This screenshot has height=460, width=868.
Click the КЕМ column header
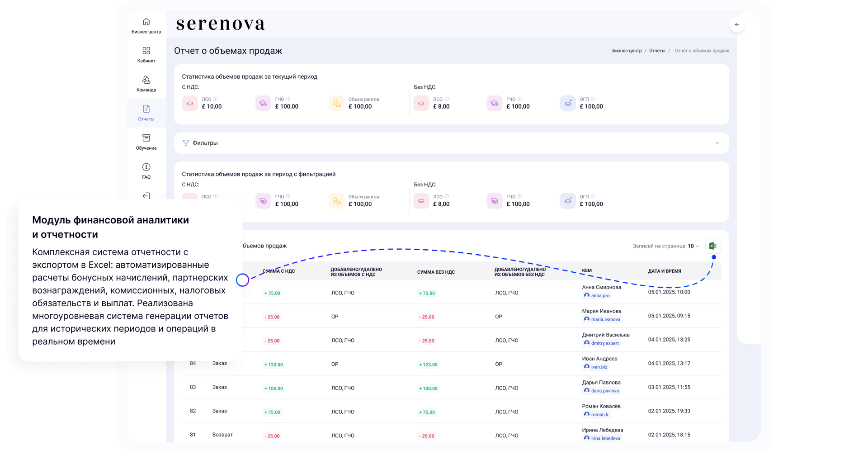587,270
